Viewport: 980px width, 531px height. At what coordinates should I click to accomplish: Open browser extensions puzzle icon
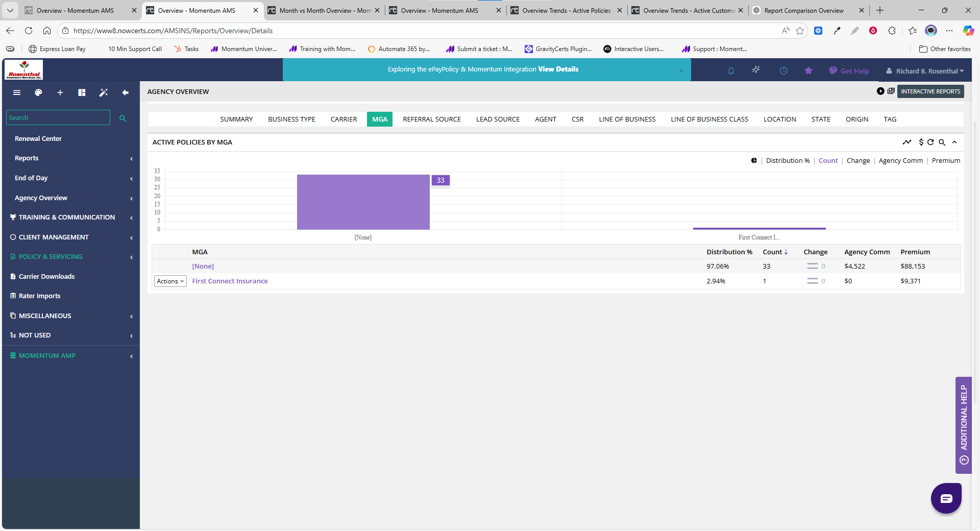[892, 31]
